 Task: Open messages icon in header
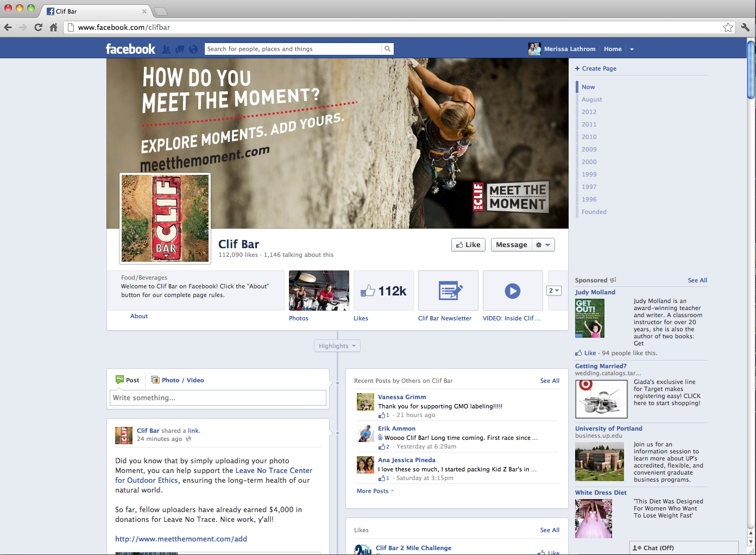coord(180,49)
